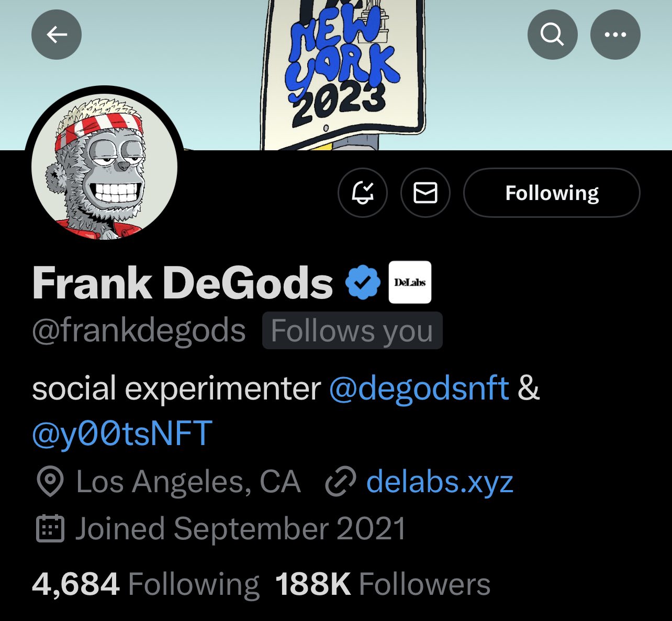The width and height of the screenshot is (672, 621).
Task: View the ape profile picture
Action: click(104, 167)
